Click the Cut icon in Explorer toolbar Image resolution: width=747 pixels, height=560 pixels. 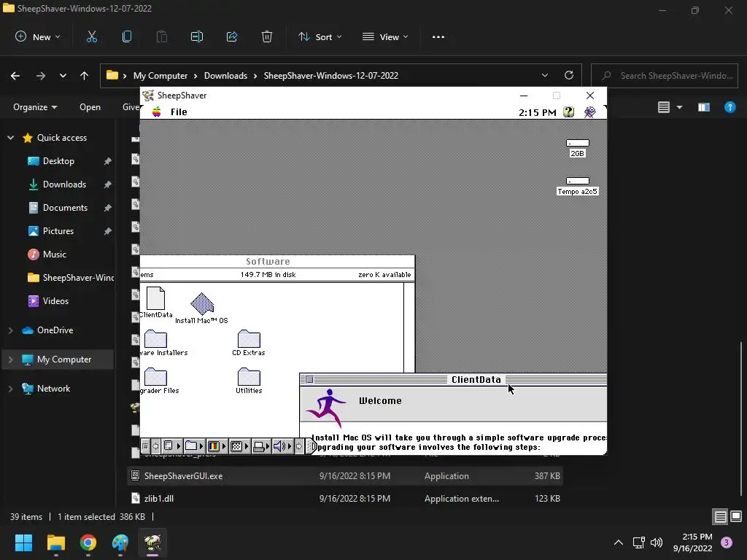pyautogui.click(x=91, y=36)
